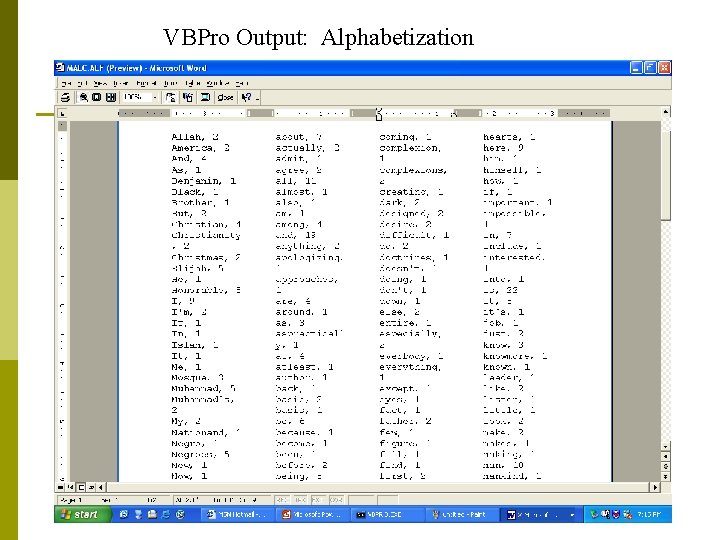720x540 pixels.
Task: Click the entry 'Islam, 1' in first column
Action: (x=195, y=345)
